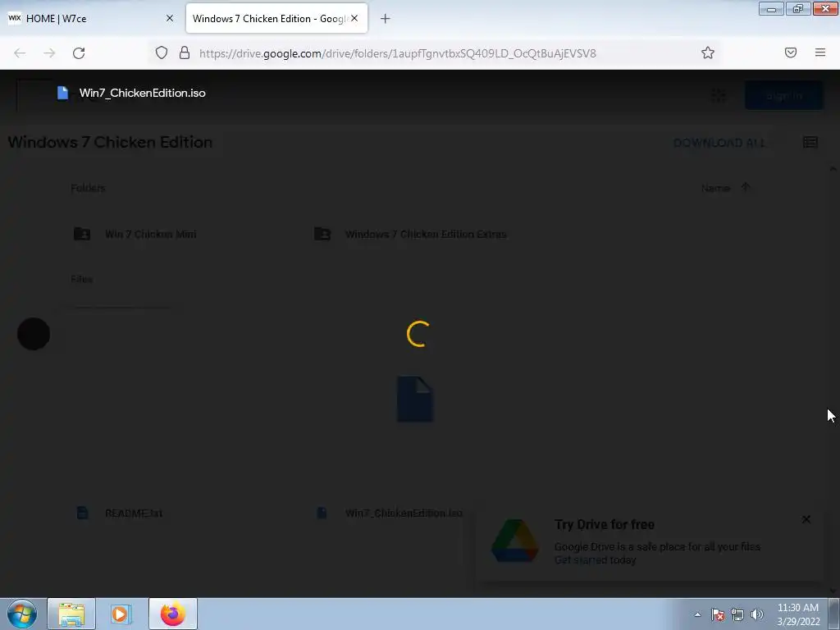Open the tracking protection shield icon
Screen dimensions: 840x630
pos(162,52)
